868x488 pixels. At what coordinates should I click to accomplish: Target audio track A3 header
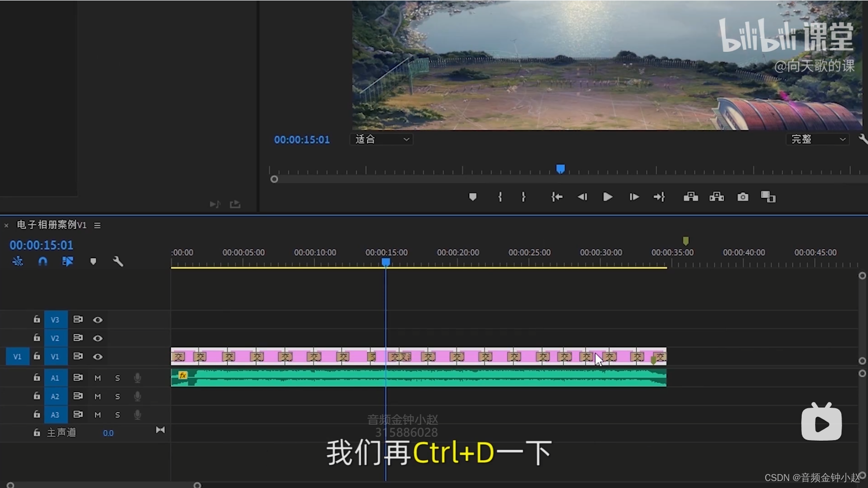(55, 415)
